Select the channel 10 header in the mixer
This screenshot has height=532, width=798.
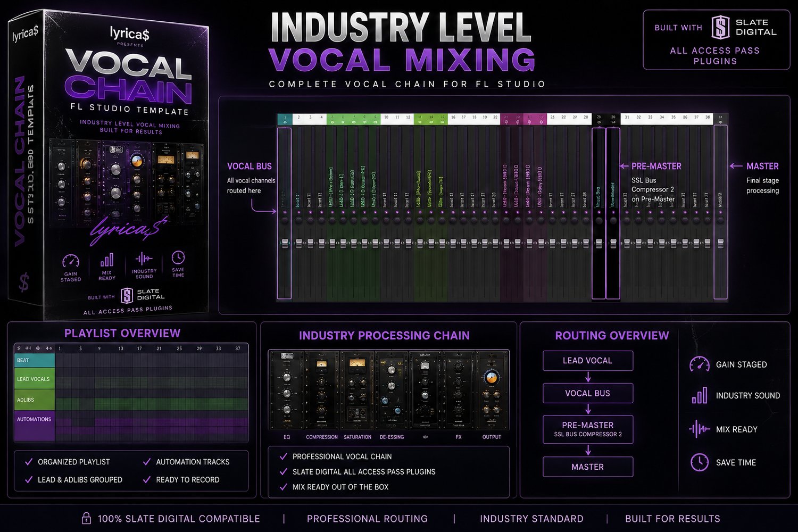coord(386,119)
